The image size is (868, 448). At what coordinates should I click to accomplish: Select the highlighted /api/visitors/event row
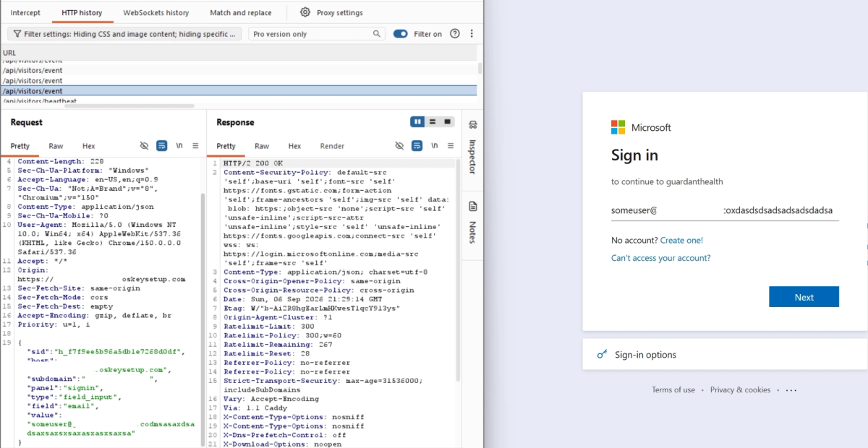[x=239, y=91]
